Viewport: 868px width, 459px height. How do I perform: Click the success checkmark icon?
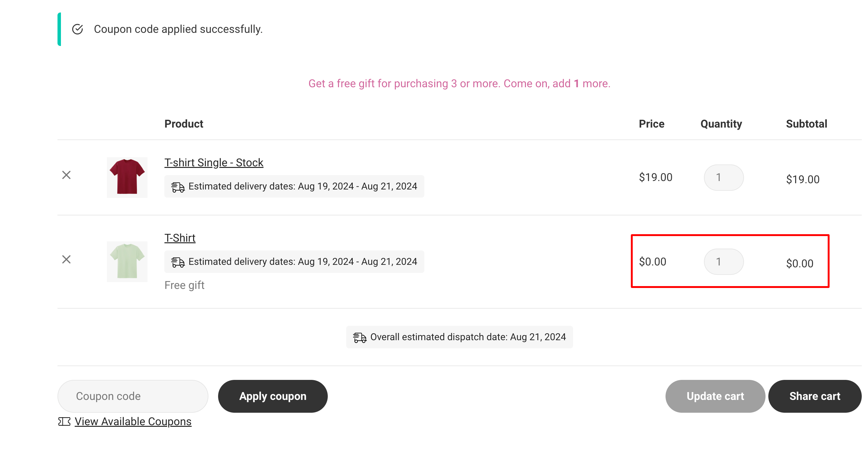pos(77,29)
